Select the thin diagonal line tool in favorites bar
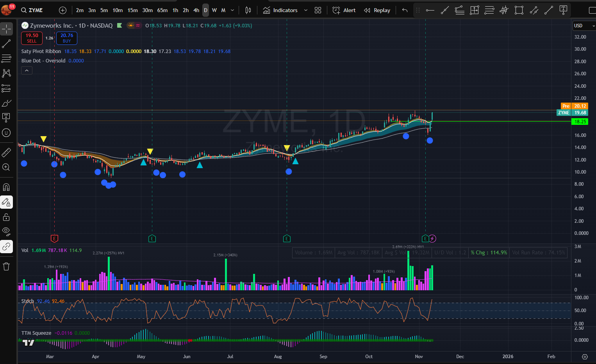The height and width of the screenshot is (364, 596). [x=549, y=10]
